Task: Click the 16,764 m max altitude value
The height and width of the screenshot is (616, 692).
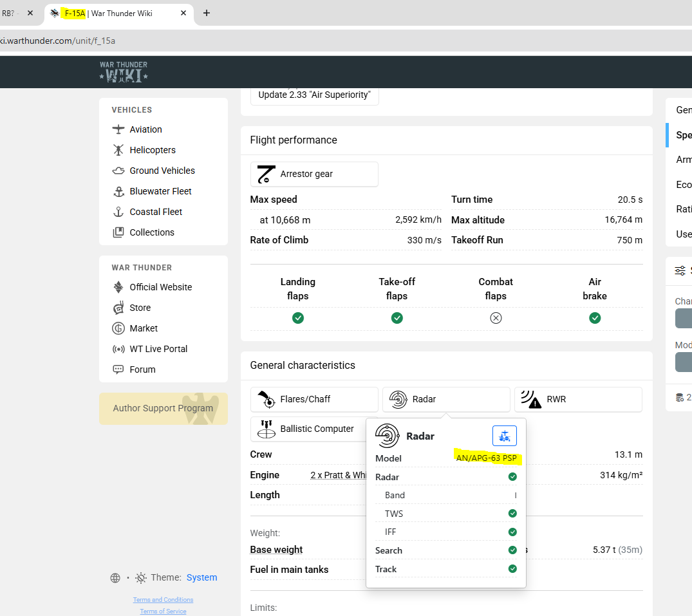Action: tap(624, 219)
